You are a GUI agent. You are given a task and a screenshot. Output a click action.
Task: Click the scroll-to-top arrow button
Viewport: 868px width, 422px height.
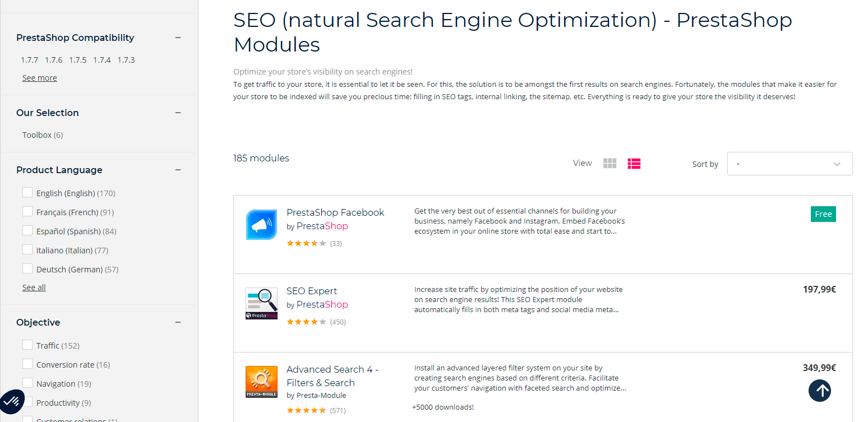819,391
